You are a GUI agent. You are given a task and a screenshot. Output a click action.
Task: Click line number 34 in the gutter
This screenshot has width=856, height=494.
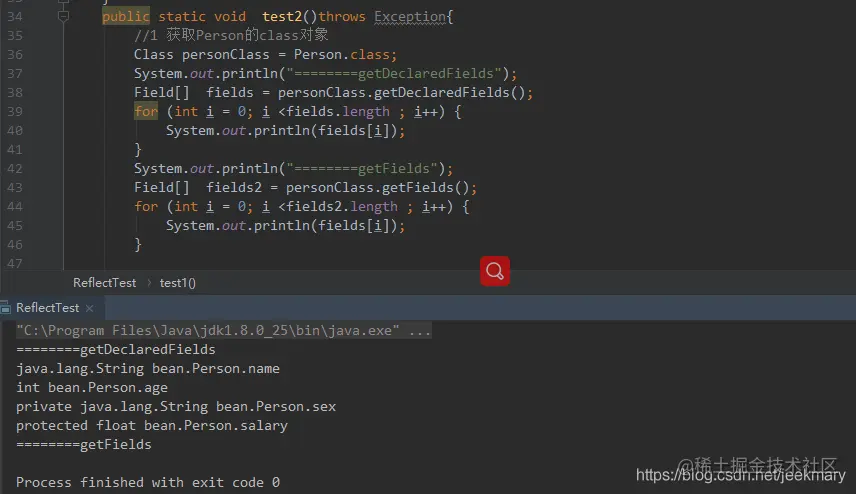coord(15,16)
